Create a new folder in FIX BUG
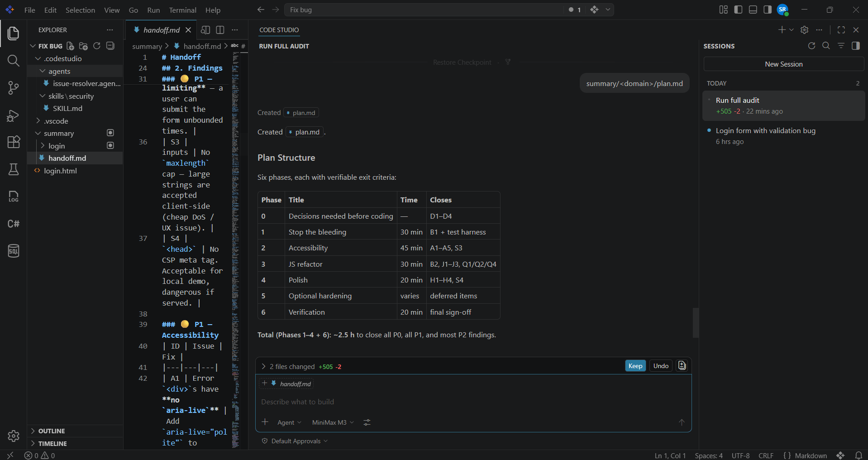This screenshot has height=460, width=868. coord(83,46)
